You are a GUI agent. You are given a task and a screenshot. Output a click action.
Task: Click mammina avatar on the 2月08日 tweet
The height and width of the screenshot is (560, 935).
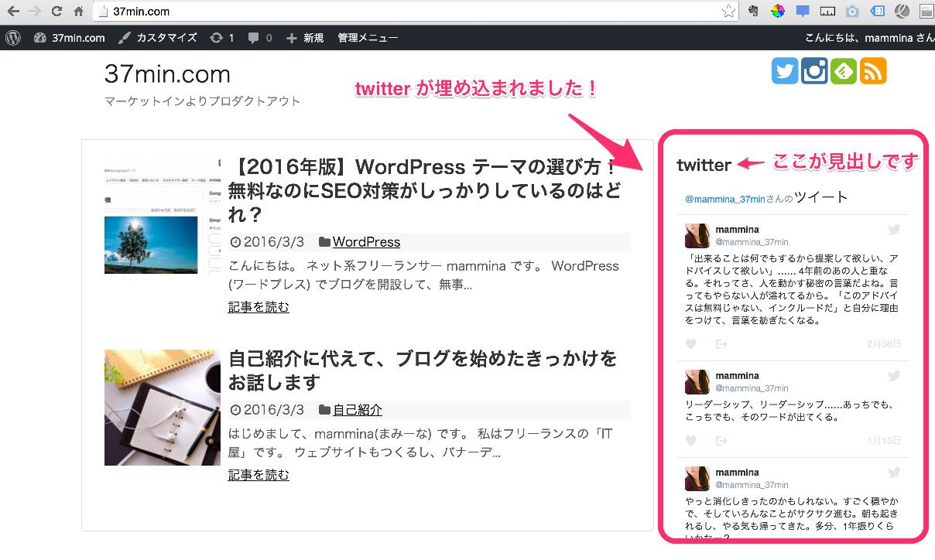pyautogui.click(x=697, y=235)
